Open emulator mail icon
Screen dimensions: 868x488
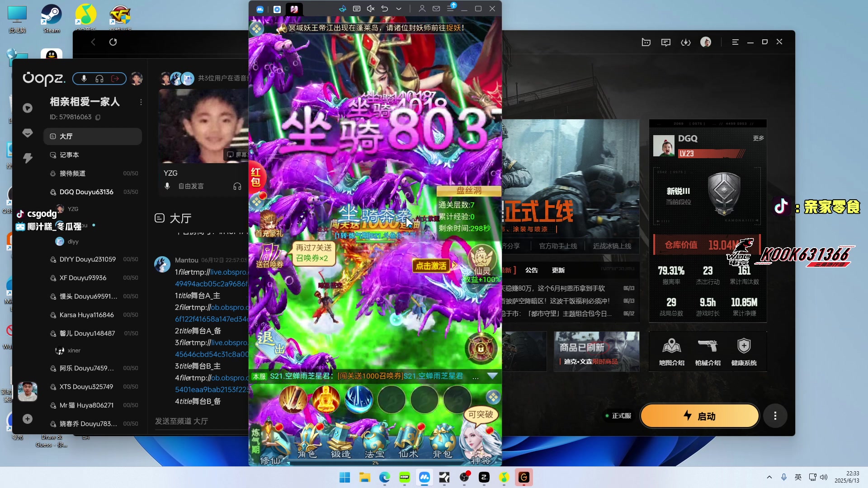coord(436,9)
